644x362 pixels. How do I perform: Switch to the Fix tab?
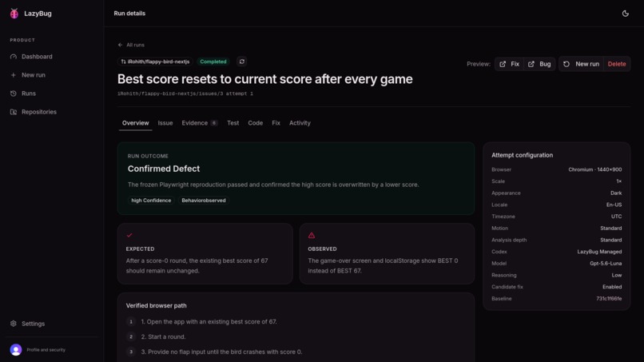[276, 123]
